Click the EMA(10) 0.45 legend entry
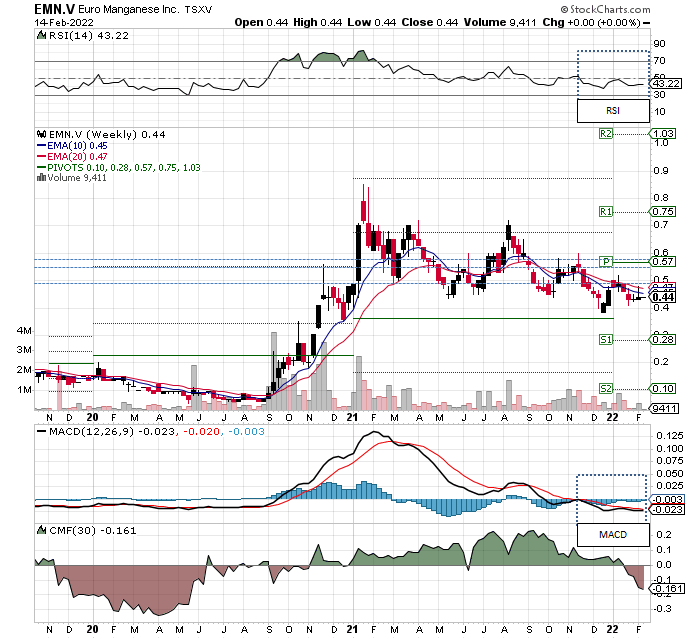 tap(72, 146)
